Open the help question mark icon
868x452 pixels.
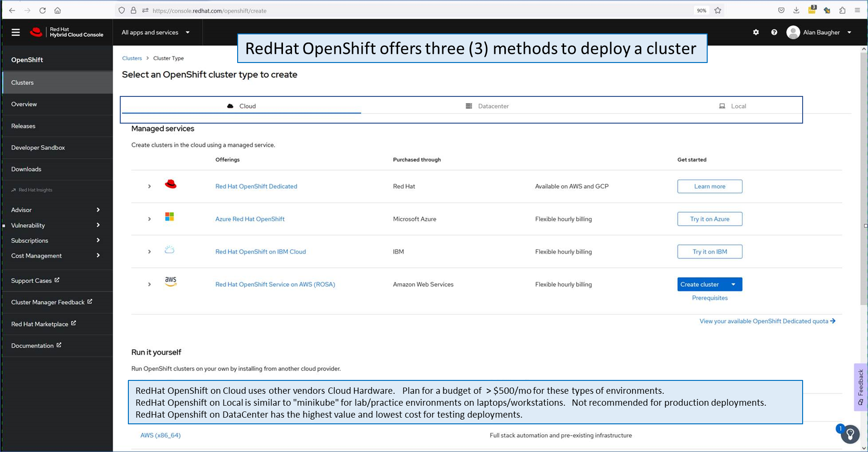[x=774, y=32]
